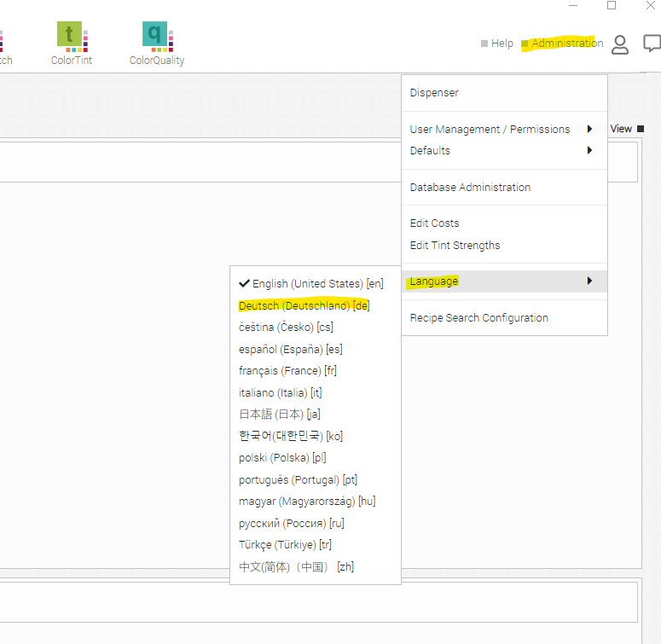The height and width of the screenshot is (644, 661).
Task: Switch language to français (France) [fr]
Action: [315, 371]
